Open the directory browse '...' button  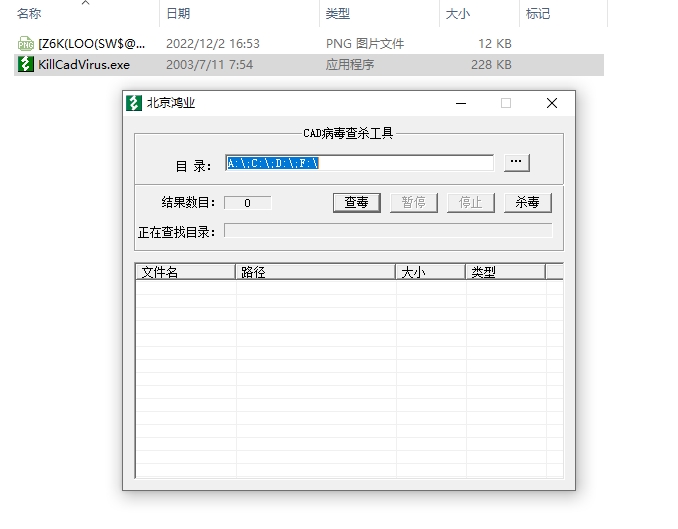coord(516,163)
